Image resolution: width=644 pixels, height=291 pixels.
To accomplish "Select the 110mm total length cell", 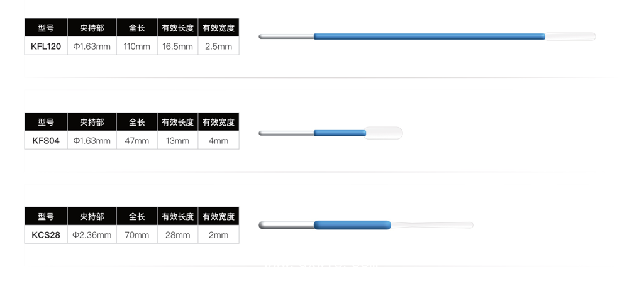I will pos(137,47).
